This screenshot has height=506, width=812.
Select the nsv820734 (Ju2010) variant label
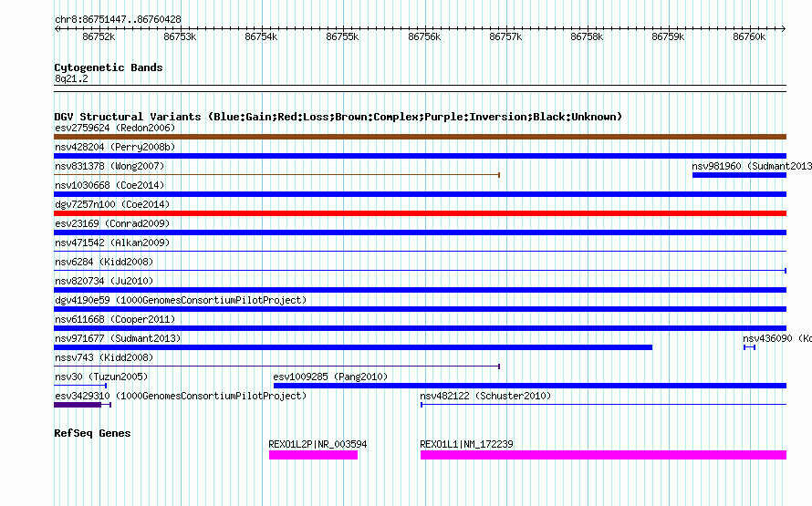click(x=104, y=281)
